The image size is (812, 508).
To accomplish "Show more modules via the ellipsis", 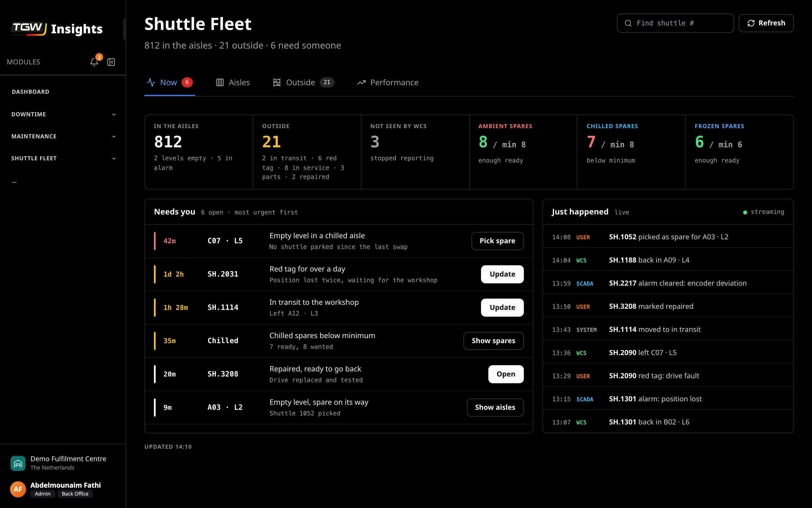I will click(x=14, y=182).
